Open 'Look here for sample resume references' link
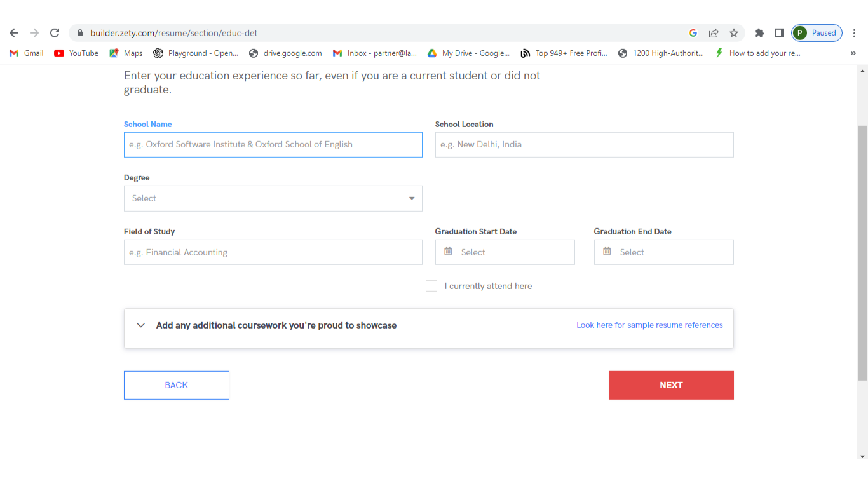868x488 pixels. click(x=649, y=325)
